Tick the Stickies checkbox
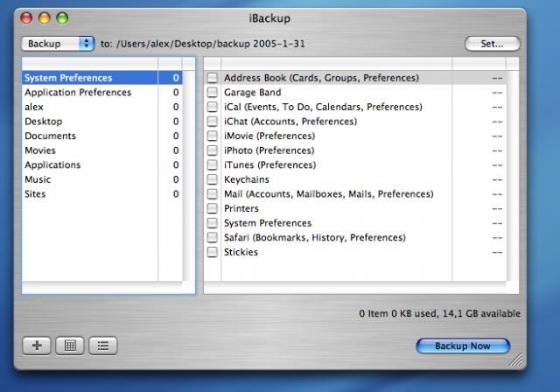 212,252
